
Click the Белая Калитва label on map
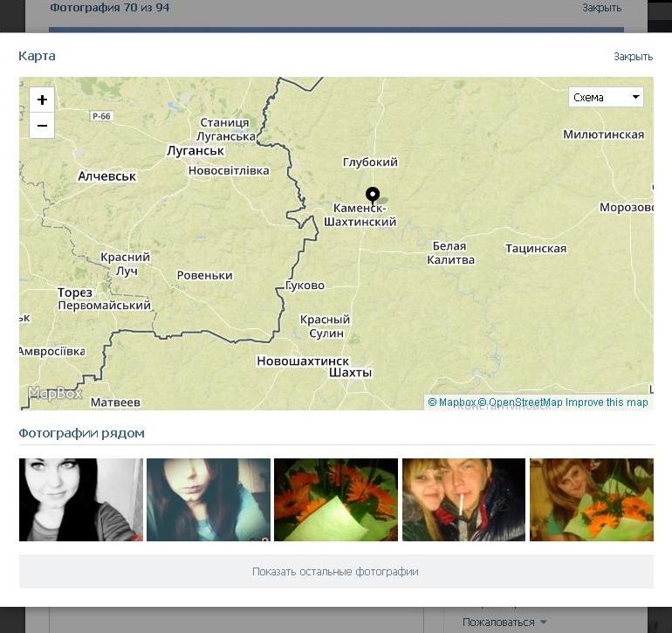pos(452,253)
